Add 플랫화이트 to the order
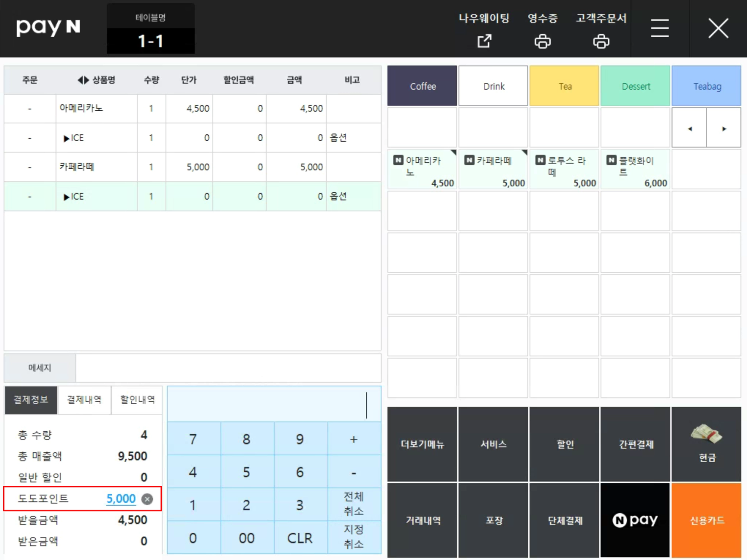Image resolution: width=747 pixels, height=560 pixels. click(635, 169)
